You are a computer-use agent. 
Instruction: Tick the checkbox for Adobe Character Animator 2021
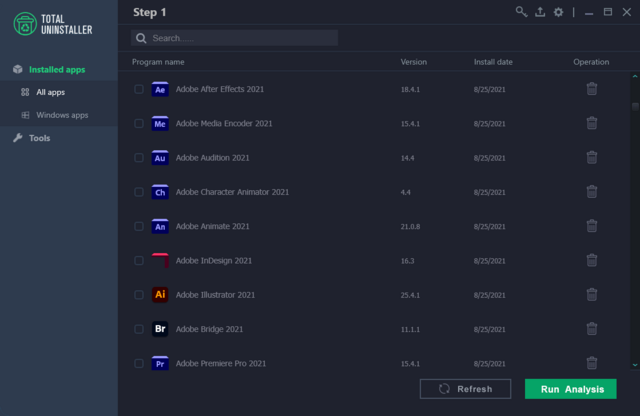coord(139,192)
